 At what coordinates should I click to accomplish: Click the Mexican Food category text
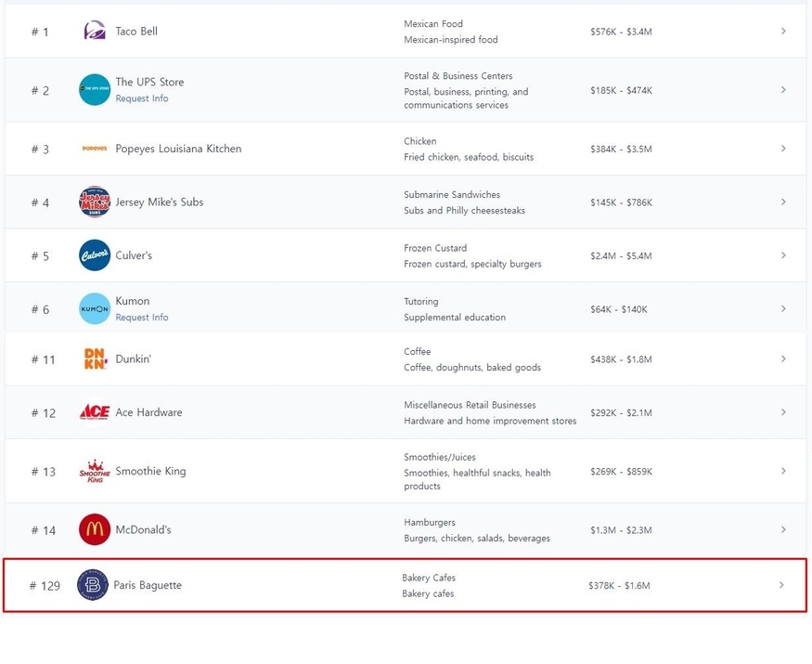click(x=433, y=24)
